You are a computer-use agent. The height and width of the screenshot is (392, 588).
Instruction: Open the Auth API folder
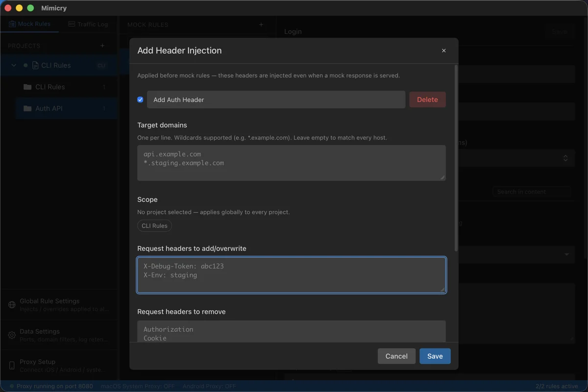click(66, 108)
